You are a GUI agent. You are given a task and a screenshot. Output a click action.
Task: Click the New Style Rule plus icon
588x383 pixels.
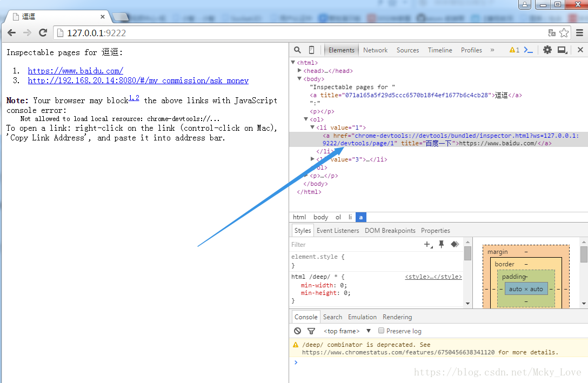point(428,244)
